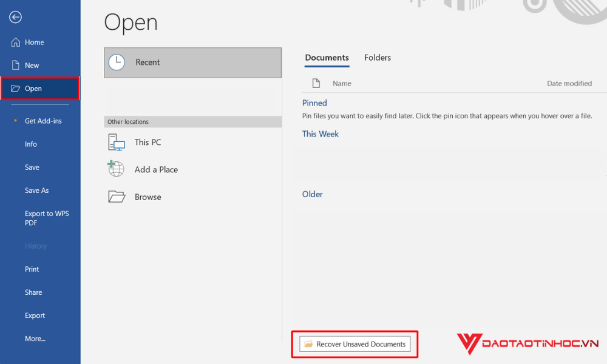Sort by Name column header
Image resolution: width=607 pixels, height=364 pixels.
pos(342,84)
